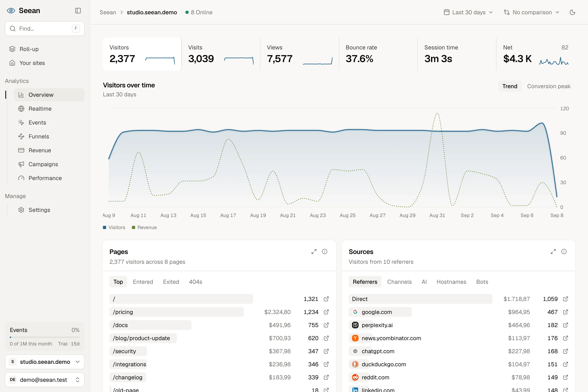This screenshot has width=588, height=392.
Task: Open demo@seean.test account menu
Action: coord(45,380)
